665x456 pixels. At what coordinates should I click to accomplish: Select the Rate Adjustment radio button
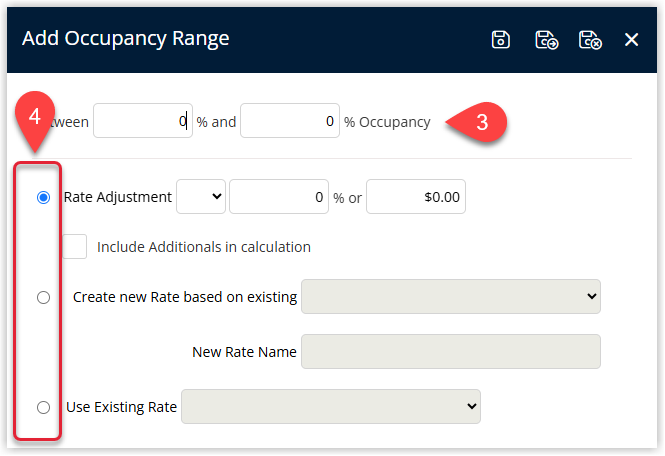[43, 197]
